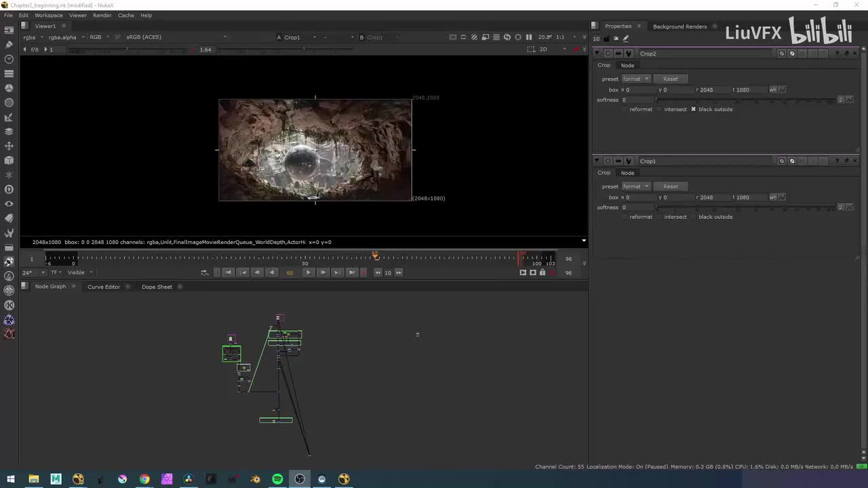The image size is (868, 488).
Task: Open the Draw nodes brush icon
Action: tap(9, 45)
